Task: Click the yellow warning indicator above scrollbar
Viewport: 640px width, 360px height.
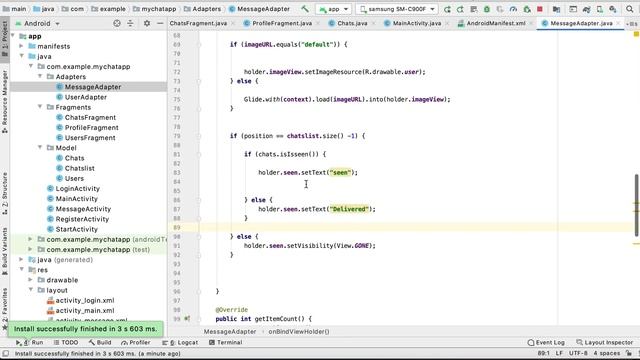Action: [x=636, y=35]
